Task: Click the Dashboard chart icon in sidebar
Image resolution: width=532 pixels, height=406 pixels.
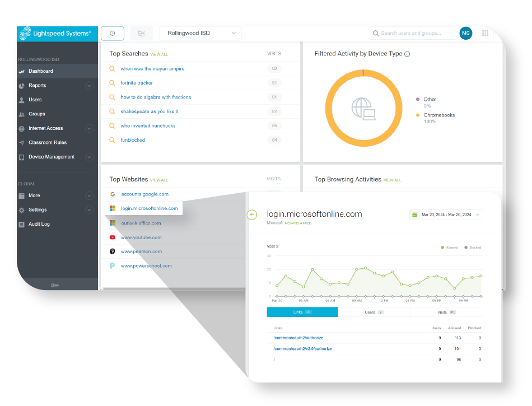Action: tap(21, 71)
